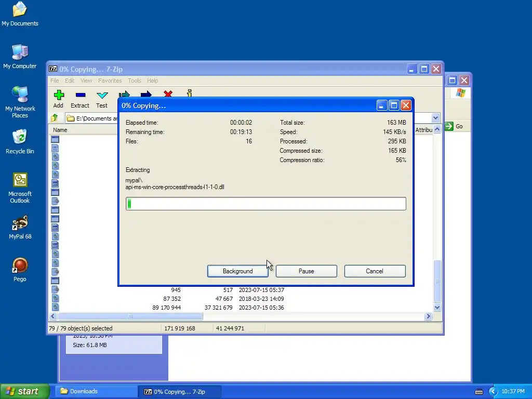
Task: Click the horizontal scrollbar thumb in file list
Action: pos(130,316)
